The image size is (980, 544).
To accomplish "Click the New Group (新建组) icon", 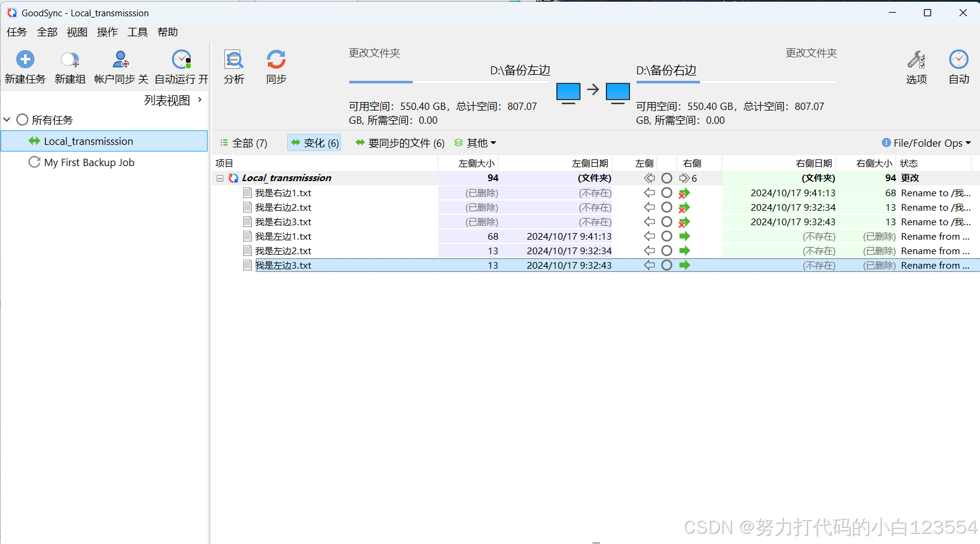I will pyautogui.click(x=70, y=59).
